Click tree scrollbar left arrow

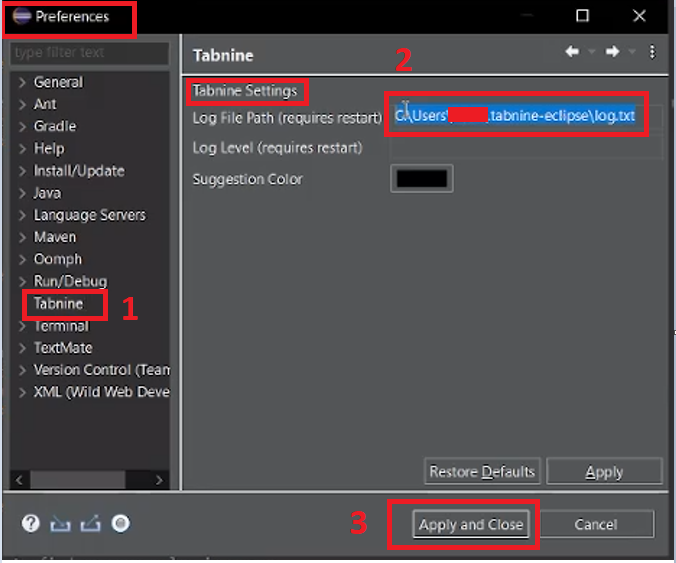coord(19,480)
